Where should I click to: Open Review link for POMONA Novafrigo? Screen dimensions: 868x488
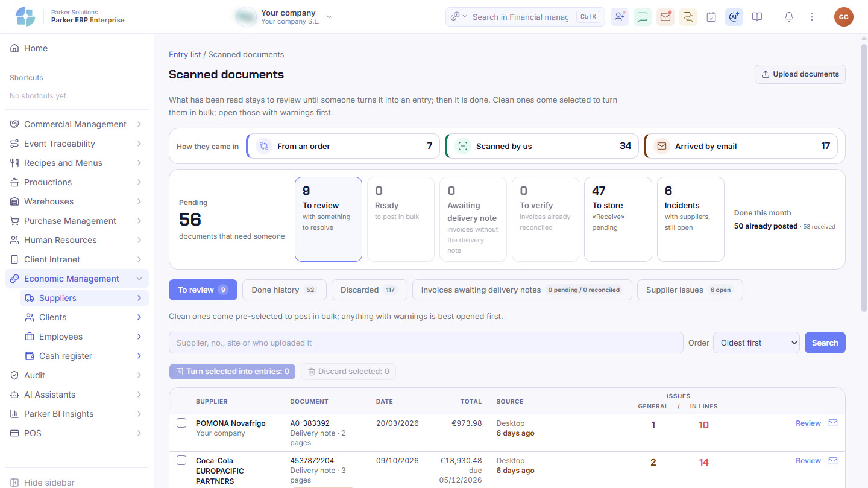808,423
